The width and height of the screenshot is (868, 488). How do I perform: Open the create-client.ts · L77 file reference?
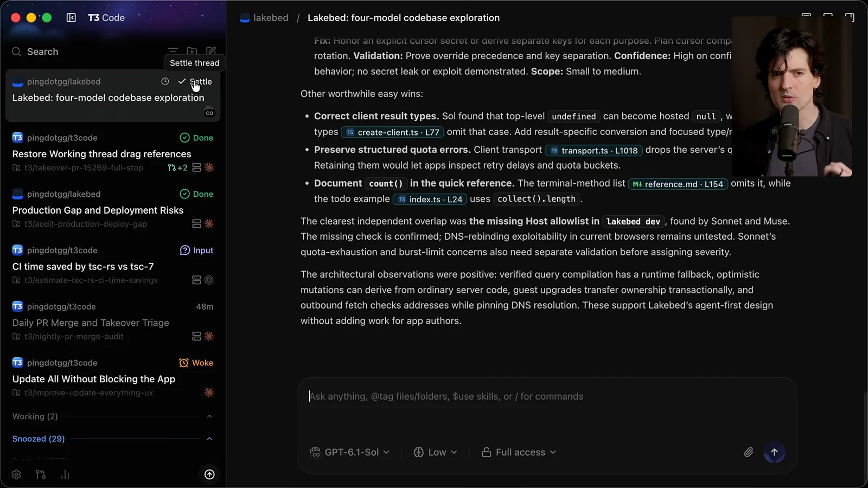393,132
